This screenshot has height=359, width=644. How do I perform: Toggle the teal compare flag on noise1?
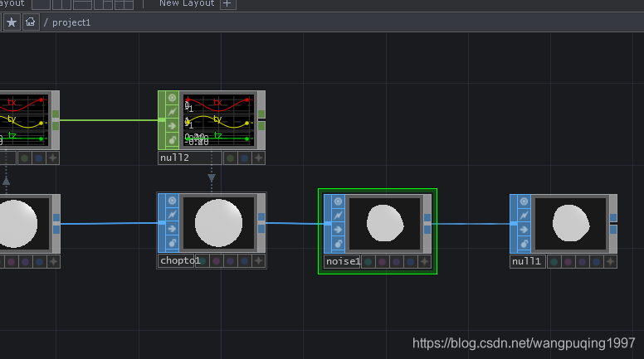click(368, 261)
